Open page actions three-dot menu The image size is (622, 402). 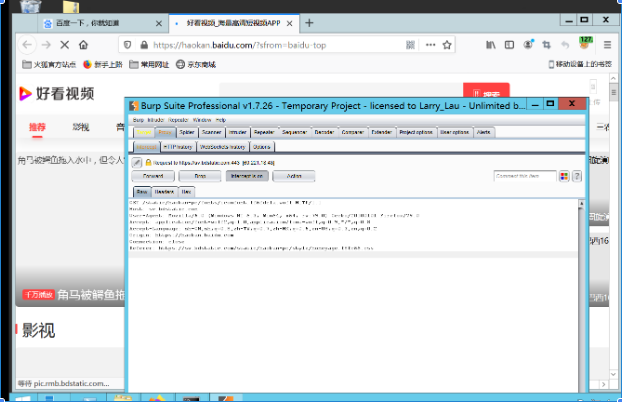tap(430, 45)
